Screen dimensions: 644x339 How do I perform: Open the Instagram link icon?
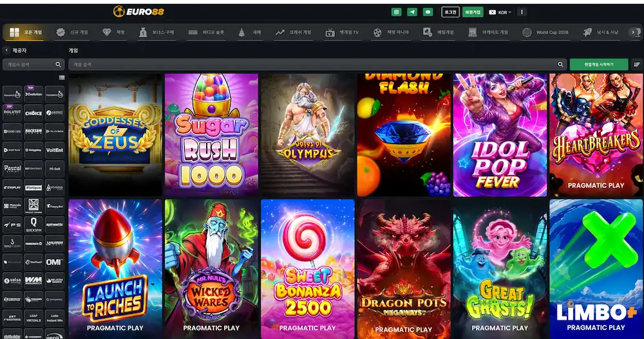[396, 12]
